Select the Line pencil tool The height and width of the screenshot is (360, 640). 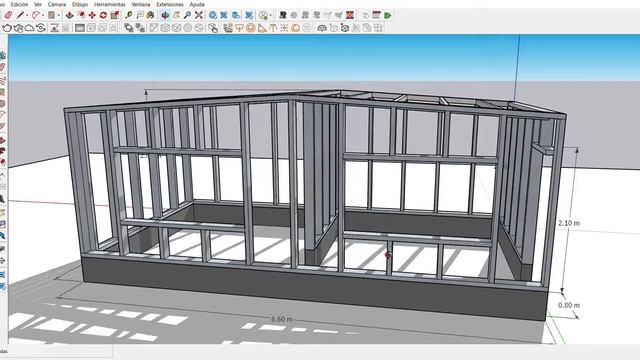[x=20, y=16]
